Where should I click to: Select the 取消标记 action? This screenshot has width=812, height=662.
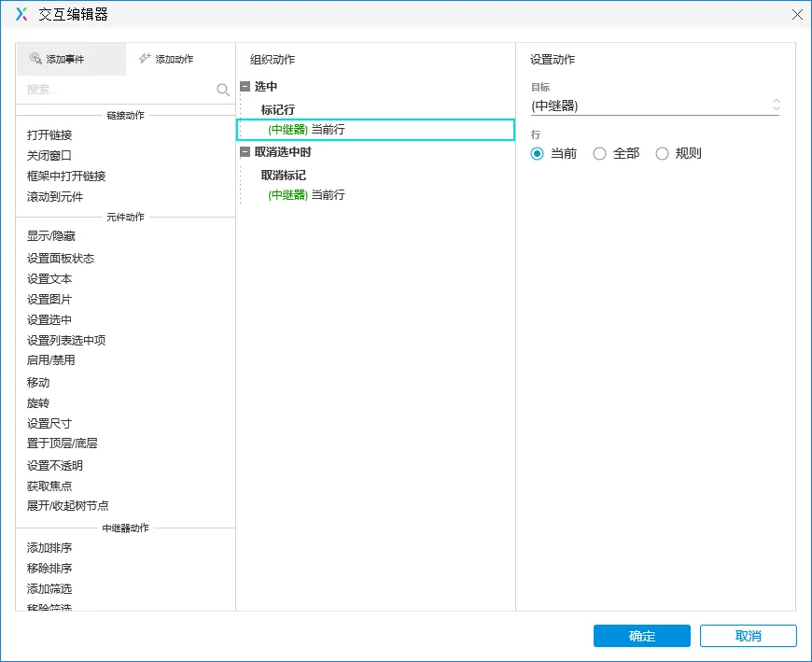pyautogui.click(x=284, y=176)
